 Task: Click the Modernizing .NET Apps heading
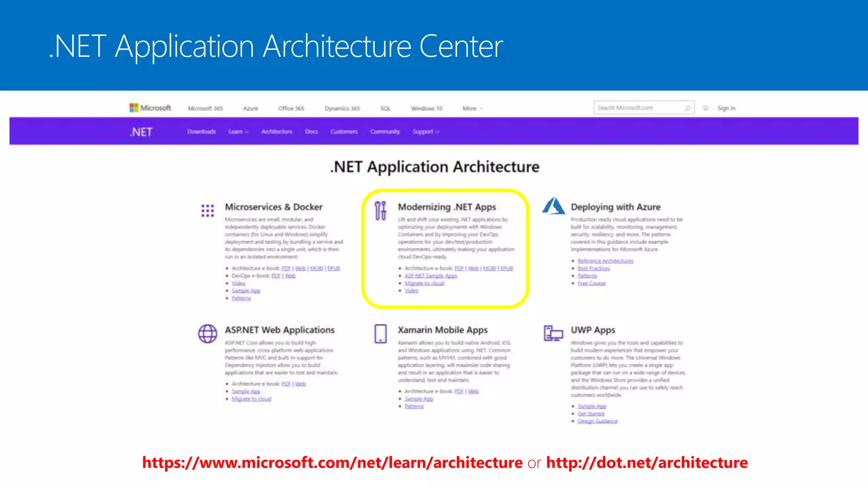447,207
